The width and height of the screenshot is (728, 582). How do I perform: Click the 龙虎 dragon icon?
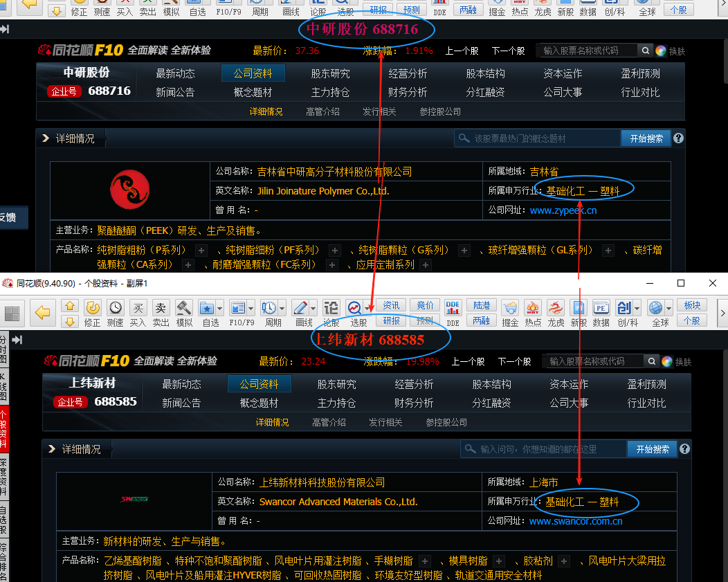click(x=555, y=308)
